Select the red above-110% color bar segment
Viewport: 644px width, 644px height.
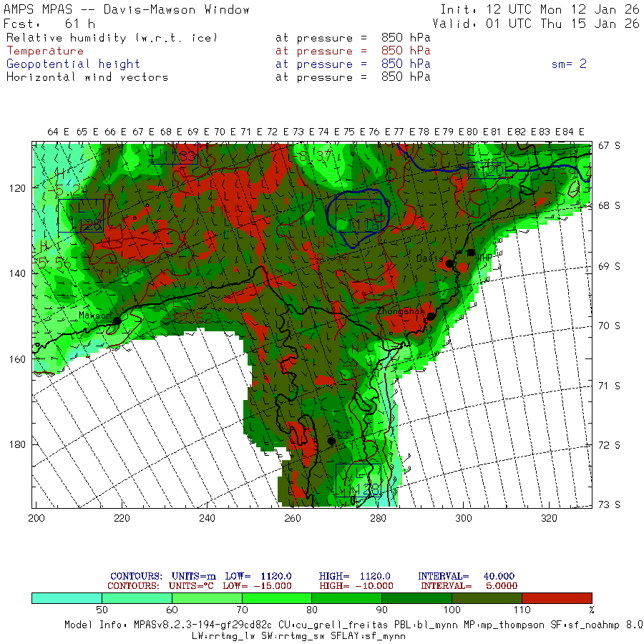[x=557, y=598]
